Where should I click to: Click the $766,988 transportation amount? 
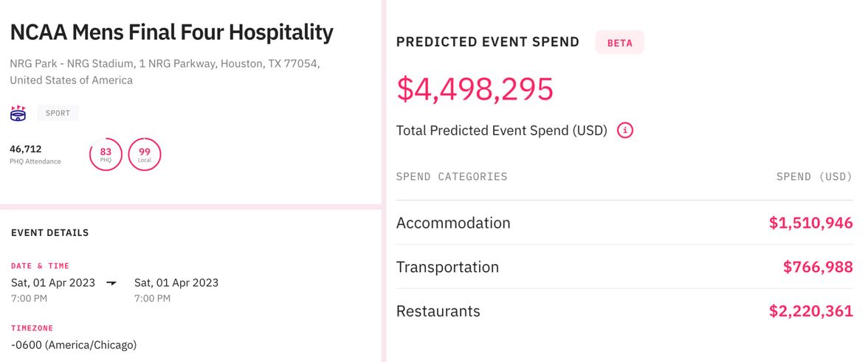click(x=818, y=267)
